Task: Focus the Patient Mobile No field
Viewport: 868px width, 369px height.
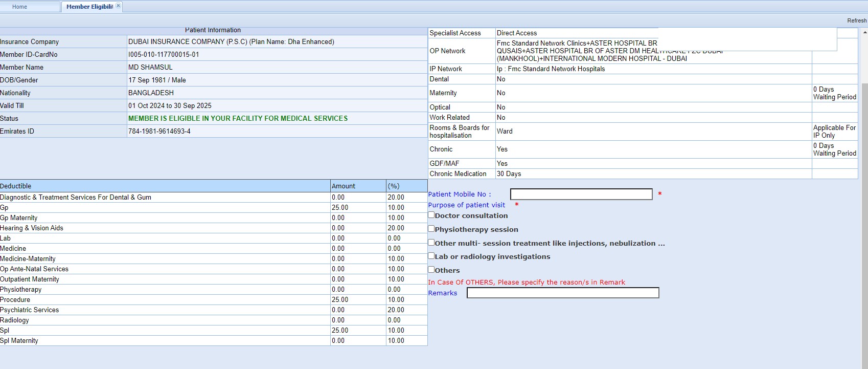Action: coord(581,194)
